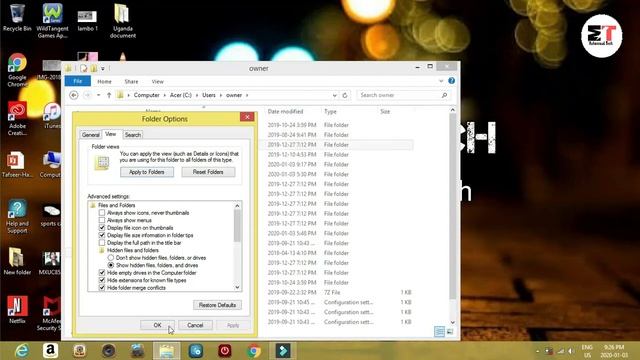Uncheck Hide extensions for known file types
640x360 pixels.
pos(102,280)
